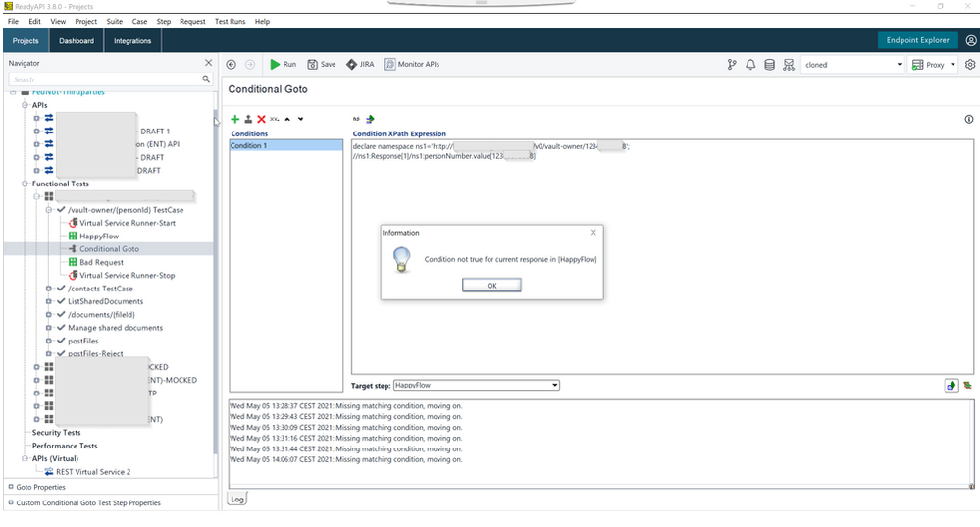Delete condition using the red X icon
980x527 pixels.
click(261, 119)
